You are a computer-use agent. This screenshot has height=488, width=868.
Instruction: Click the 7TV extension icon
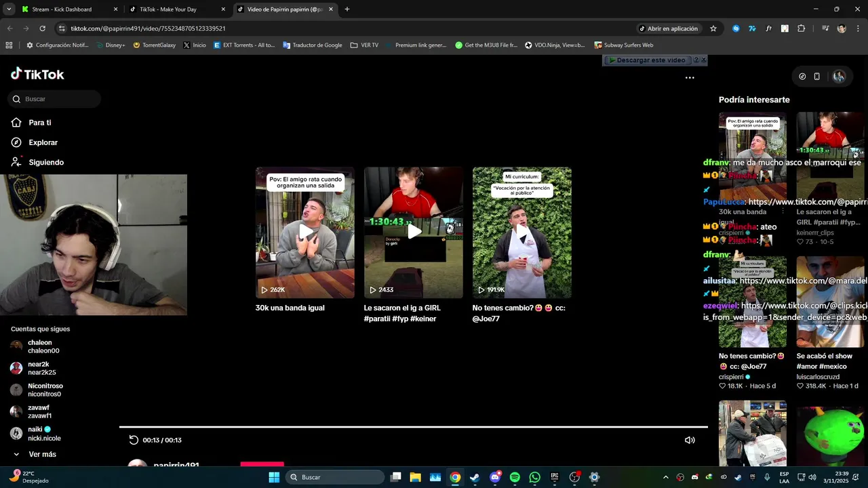click(752, 28)
